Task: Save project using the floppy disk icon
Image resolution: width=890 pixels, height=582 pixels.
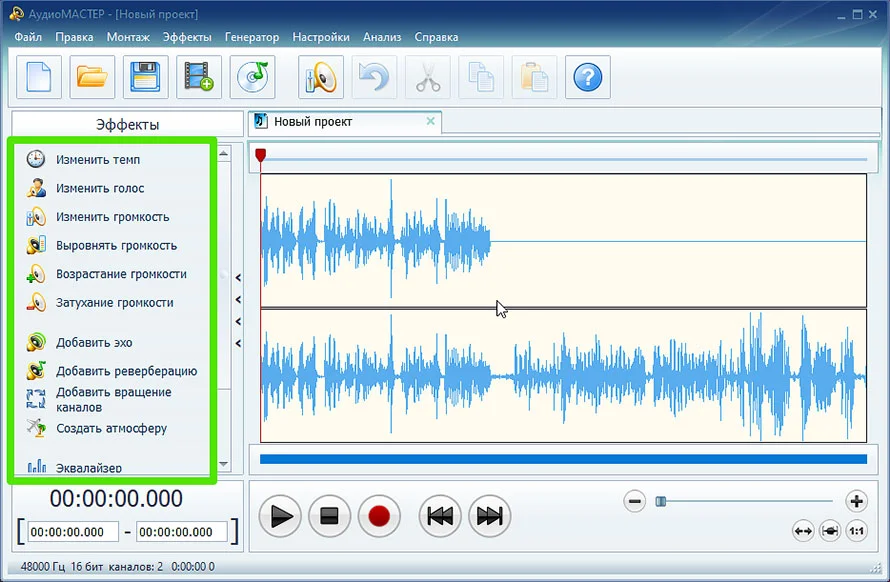Action: pyautogui.click(x=146, y=77)
